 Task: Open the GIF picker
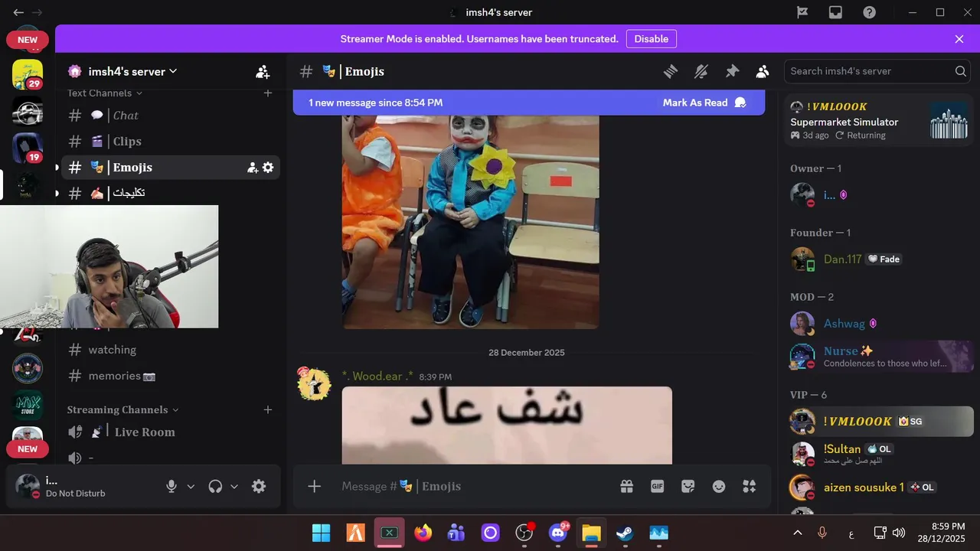(x=657, y=486)
